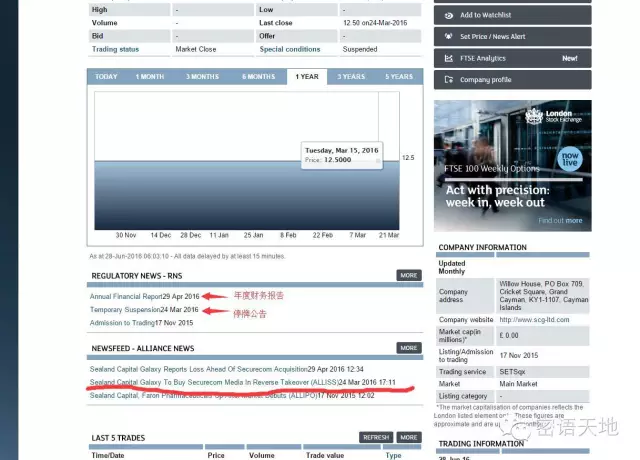Viewport: 640px width, 460px height.
Task: Click the document icon beside Company profile
Action: [x=449, y=80]
